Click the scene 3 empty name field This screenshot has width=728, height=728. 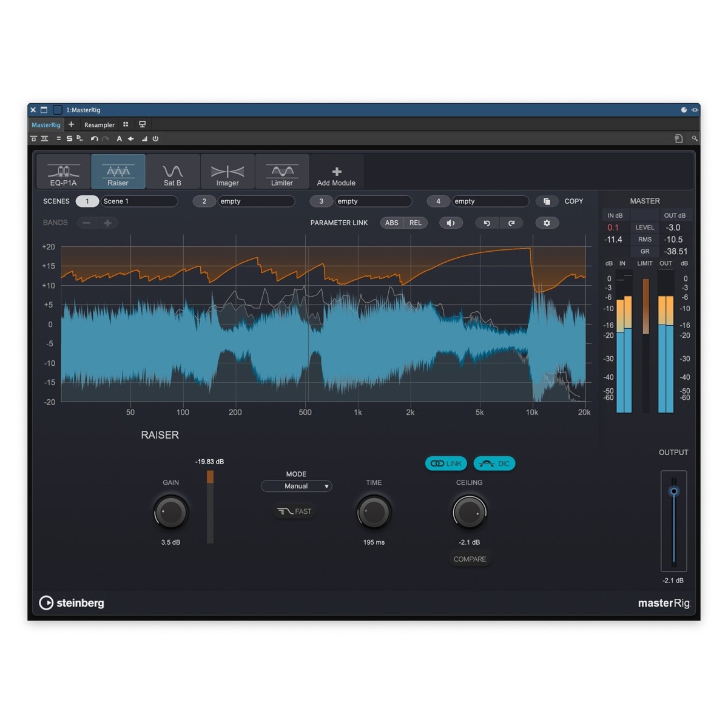pos(373,201)
